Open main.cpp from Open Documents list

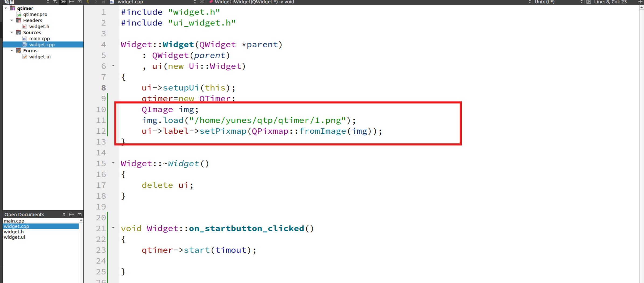(x=14, y=221)
